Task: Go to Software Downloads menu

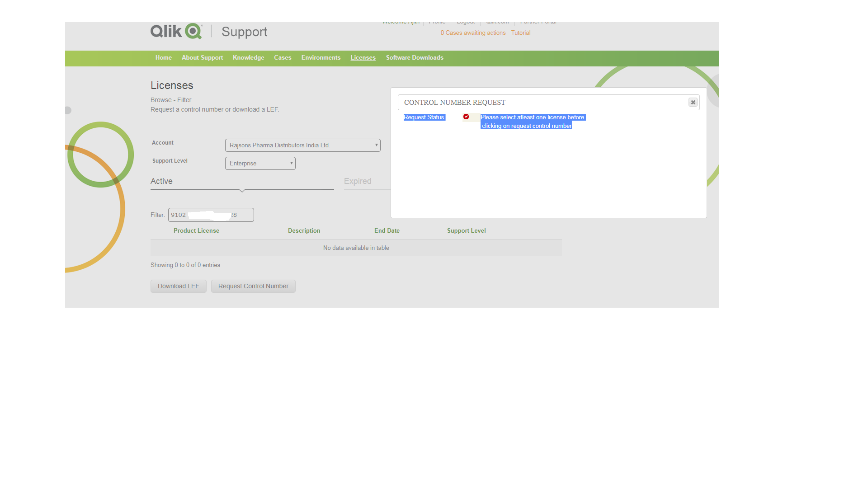Action: (414, 58)
